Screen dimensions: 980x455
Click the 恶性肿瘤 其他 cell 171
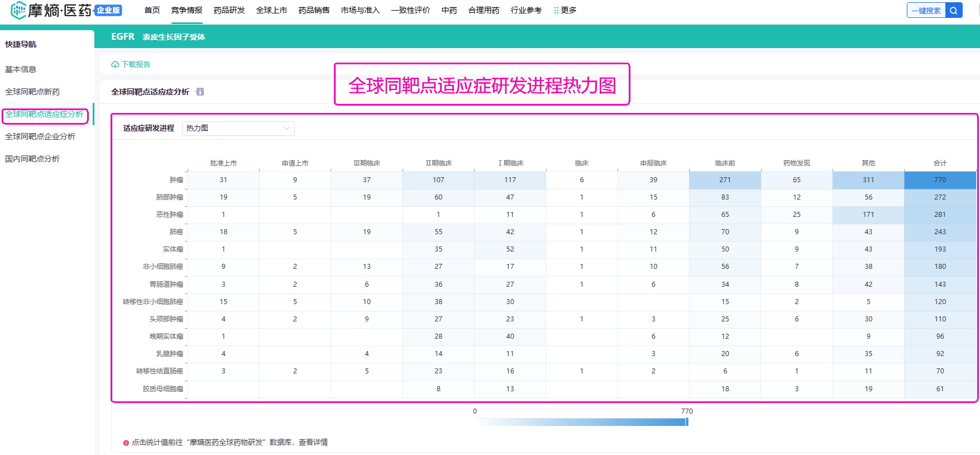point(868,215)
